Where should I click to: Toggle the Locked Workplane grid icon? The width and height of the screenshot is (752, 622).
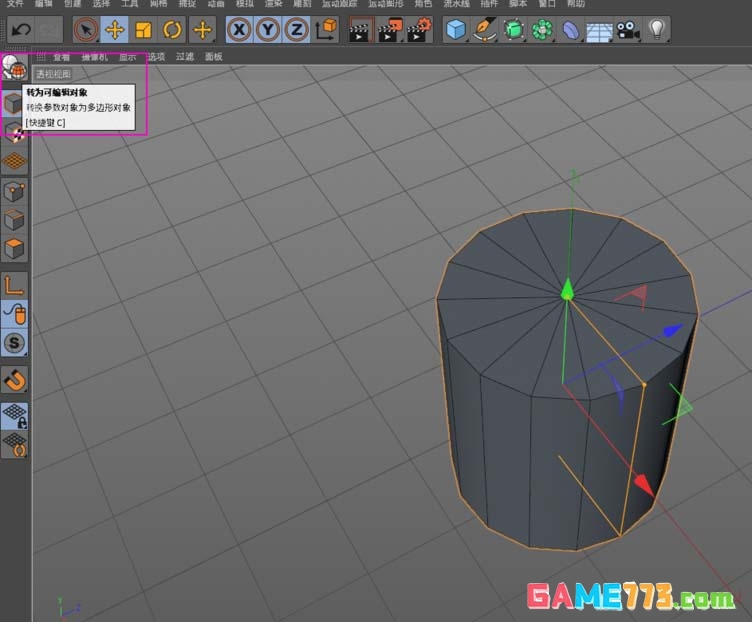point(14,416)
